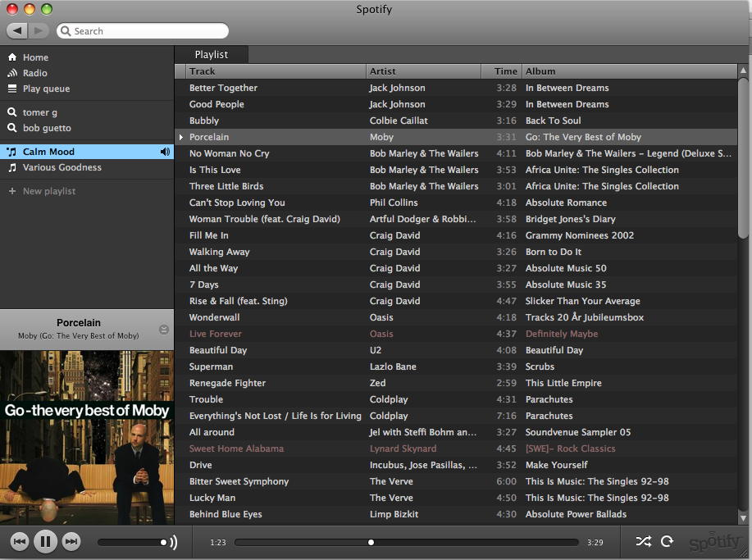
Task: Select the track 'Renegade Fighter'
Action: click(x=227, y=383)
